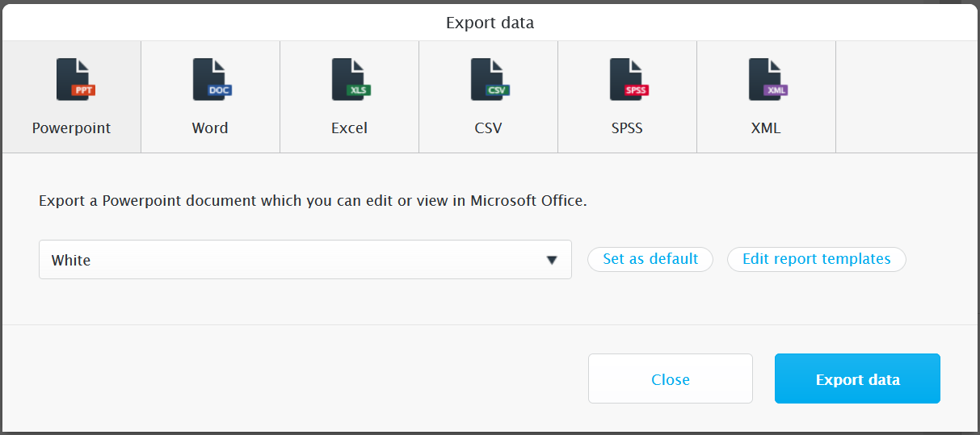Go to the XML tab label

pyautogui.click(x=766, y=128)
